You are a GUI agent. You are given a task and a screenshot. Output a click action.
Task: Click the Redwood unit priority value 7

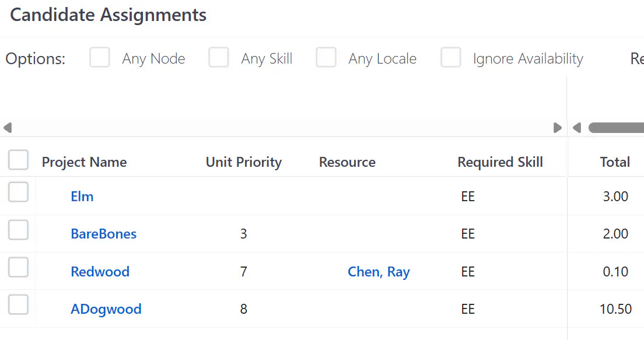pyautogui.click(x=244, y=271)
